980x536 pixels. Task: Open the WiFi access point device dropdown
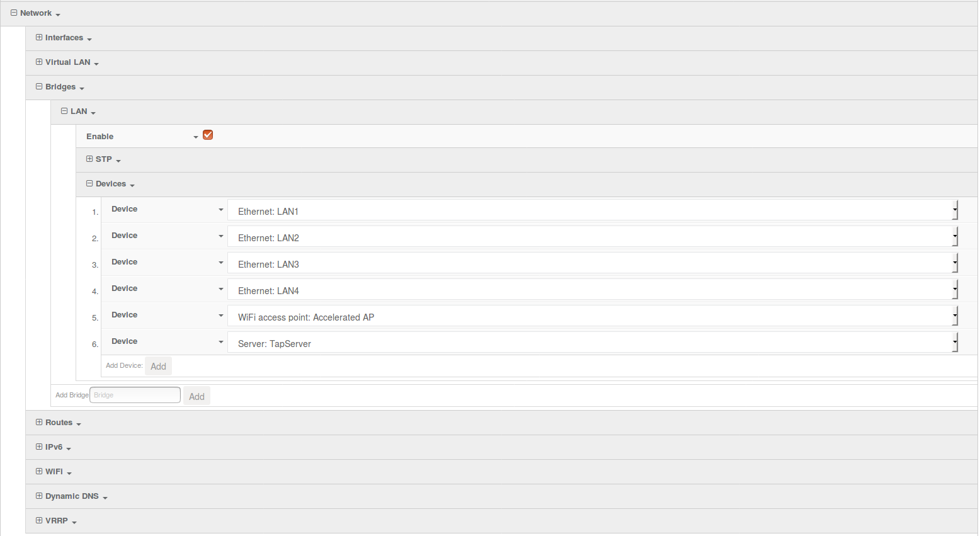592,317
